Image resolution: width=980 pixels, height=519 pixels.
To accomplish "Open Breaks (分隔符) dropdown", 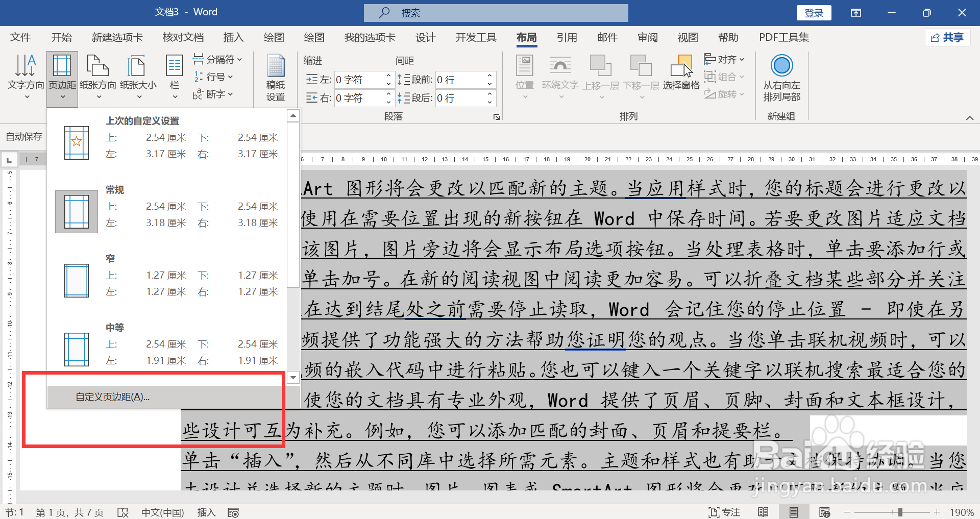I will 217,60.
